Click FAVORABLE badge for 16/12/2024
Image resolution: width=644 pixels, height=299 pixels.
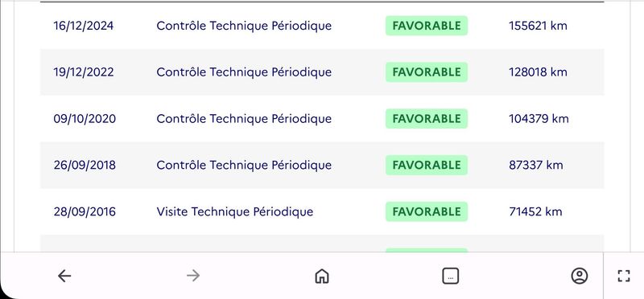[x=427, y=26]
